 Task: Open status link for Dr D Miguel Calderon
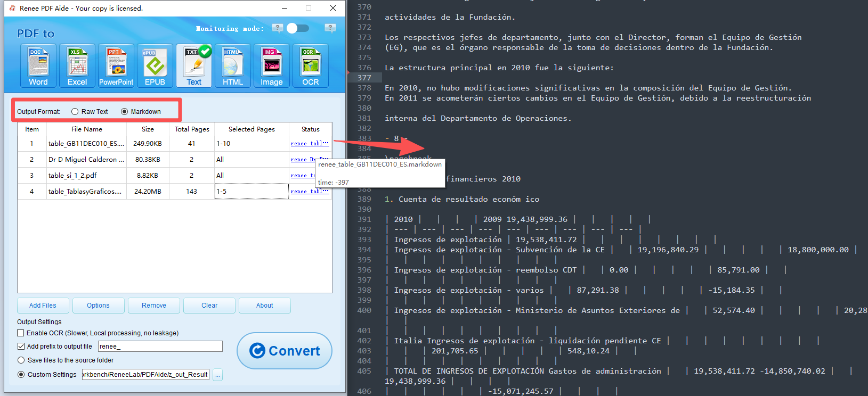303,160
